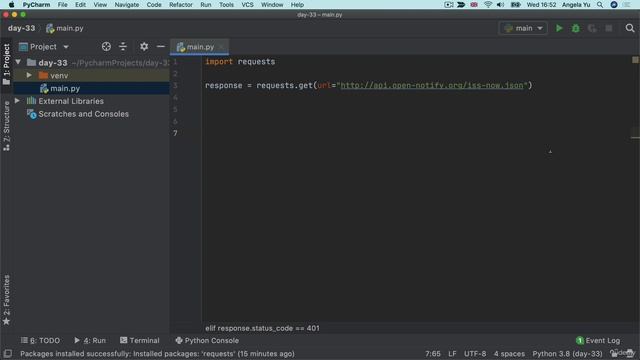Open the Python Console tool window
640x360 pixels.
207,340
